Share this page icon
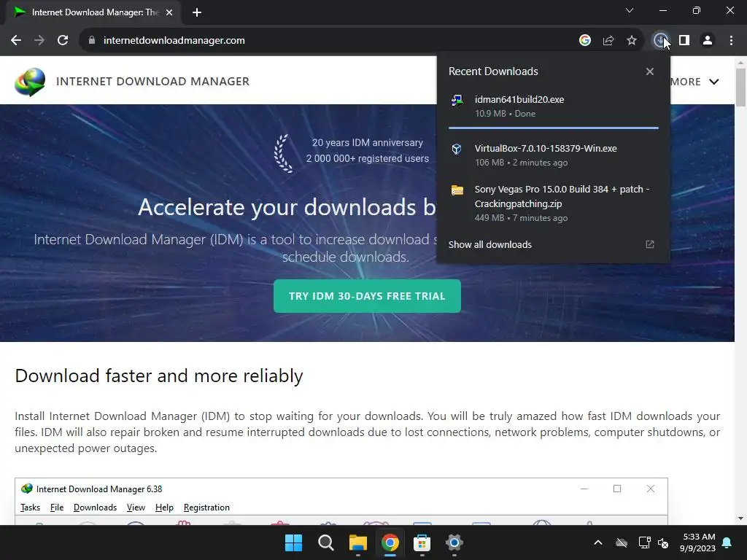 coord(608,41)
